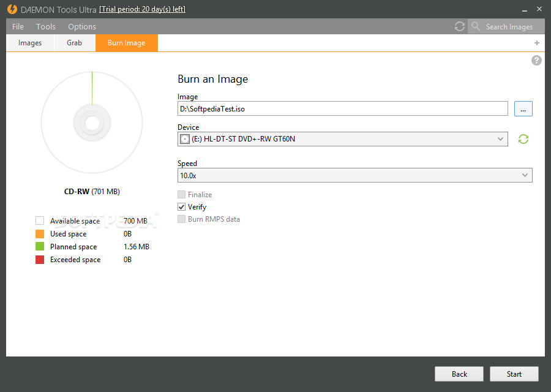Image resolution: width=551 pixels, height=392 pixels.
Task: Browse for image with the ... button
Action: tap(523, 108)
